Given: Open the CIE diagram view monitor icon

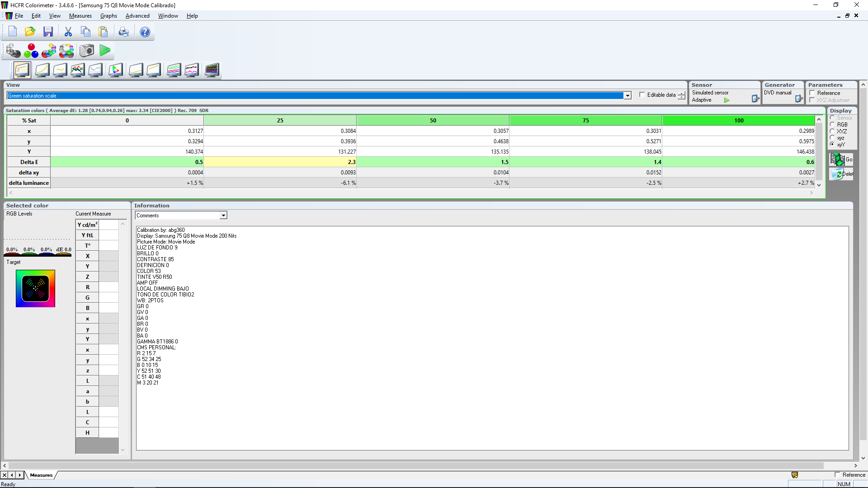Looking at the screenshot, I should pyautogui.click(x=116, y=70).
